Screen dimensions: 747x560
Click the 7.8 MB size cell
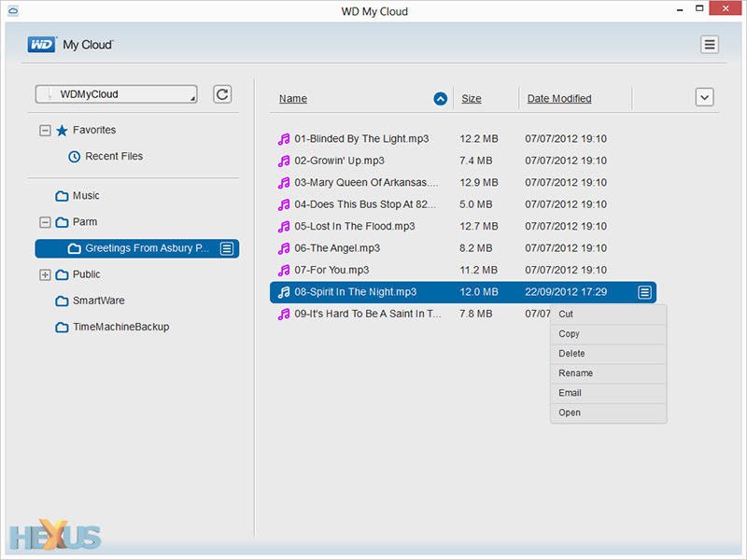(x=476, y=315)
